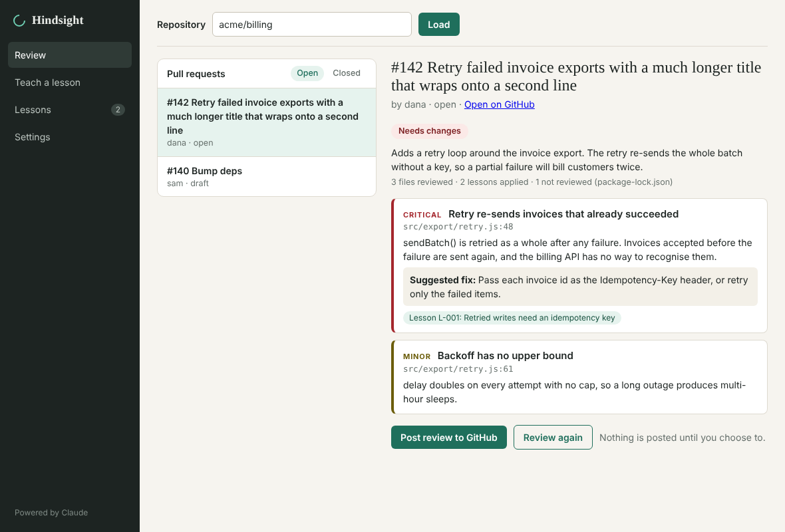Click file path src/export/retry.js:61

tap(458, 369)
